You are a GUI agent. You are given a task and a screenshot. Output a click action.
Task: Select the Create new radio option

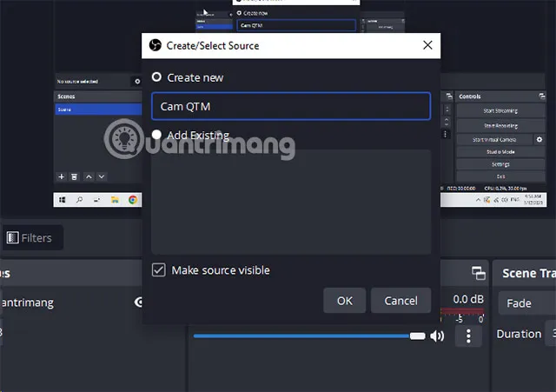coord(156,77)
